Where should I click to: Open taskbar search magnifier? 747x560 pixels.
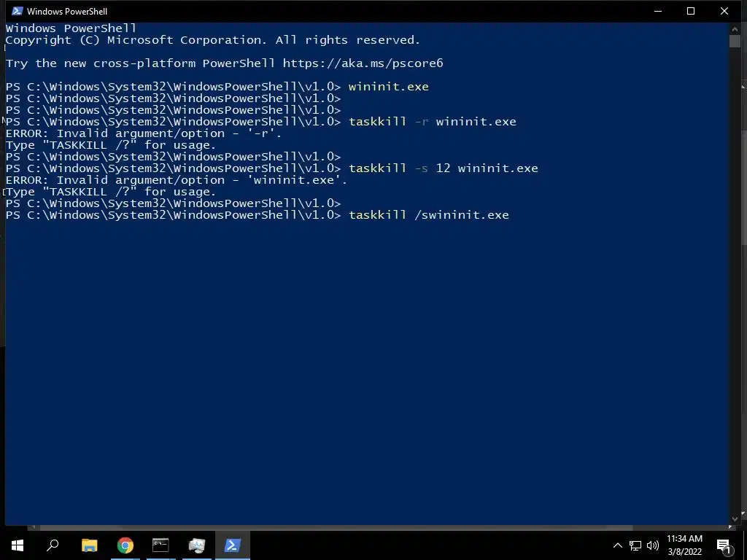[53, 545]
